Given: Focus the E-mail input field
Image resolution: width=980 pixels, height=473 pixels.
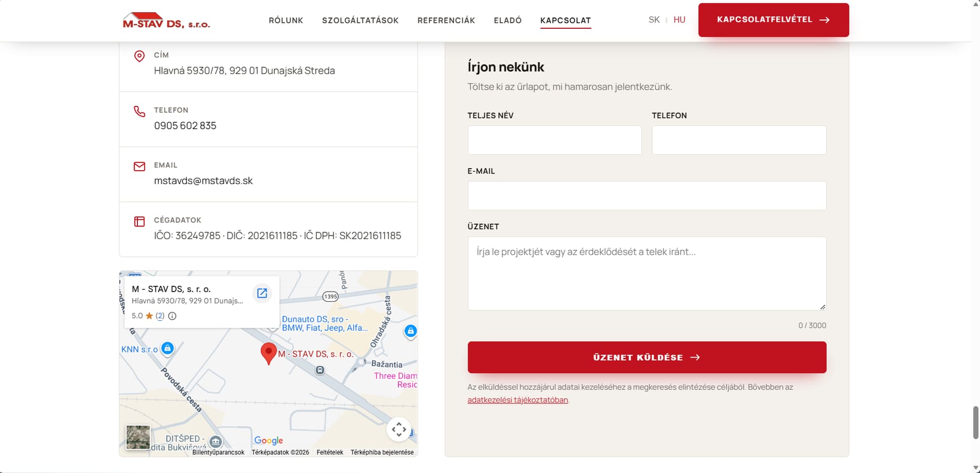Looking at the screenshot, I should click(647, 195).
